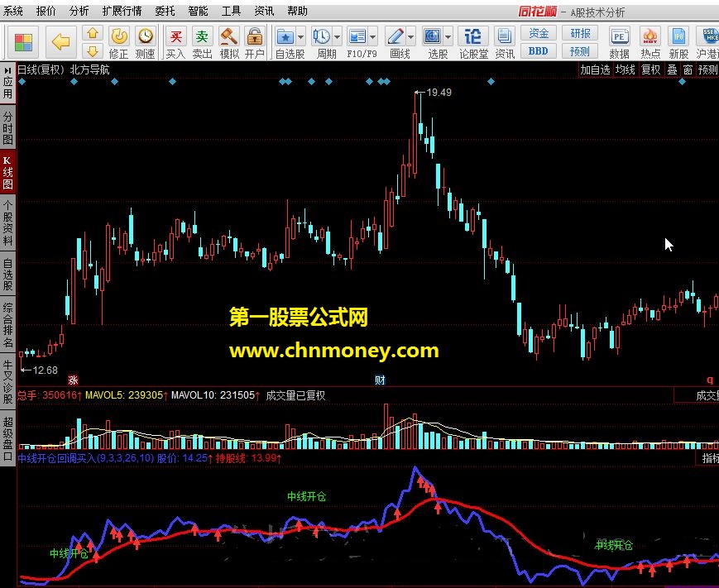This screenshot has width=719, height=588.
Task: Open the 沪港通 SSE HKE icon
Action: click(x=708, y=43)
